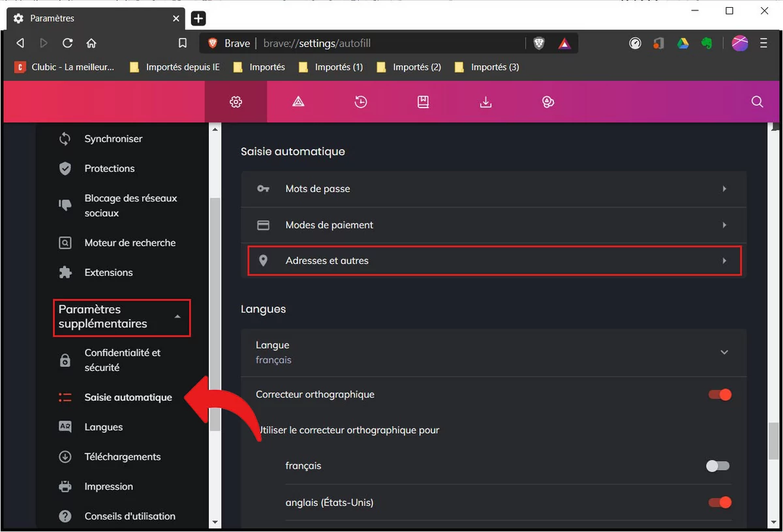Select Saisie automatique in the sidebar
Screen dimensions: 783x532
coord(128,398)
